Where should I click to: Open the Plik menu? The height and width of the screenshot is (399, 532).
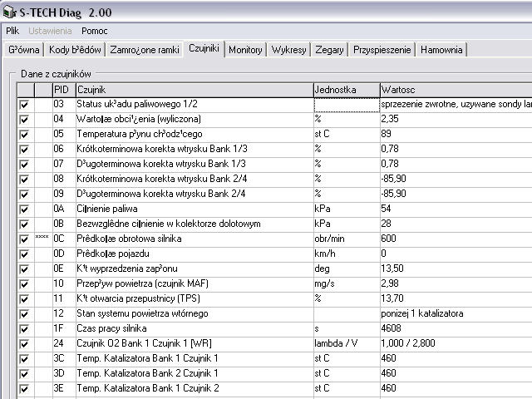coord(12,31)
